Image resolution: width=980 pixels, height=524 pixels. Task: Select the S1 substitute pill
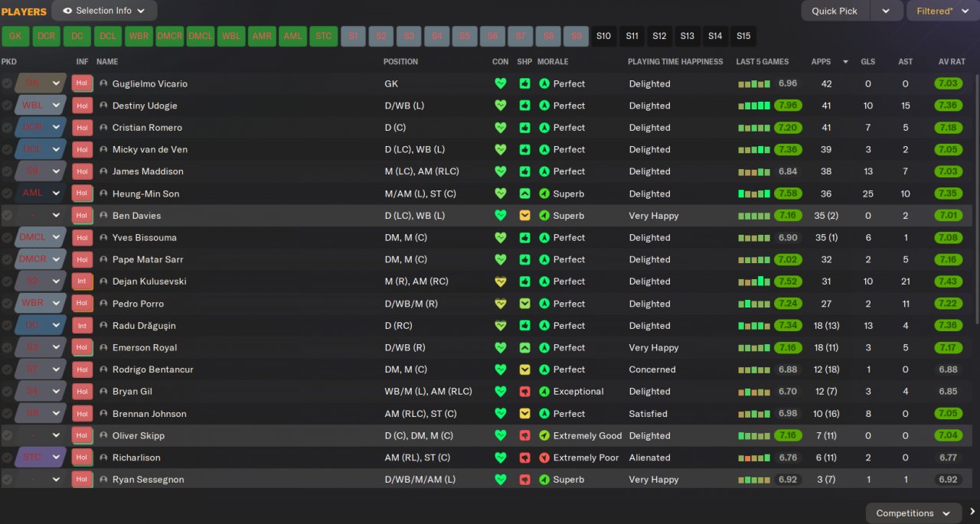353,36
